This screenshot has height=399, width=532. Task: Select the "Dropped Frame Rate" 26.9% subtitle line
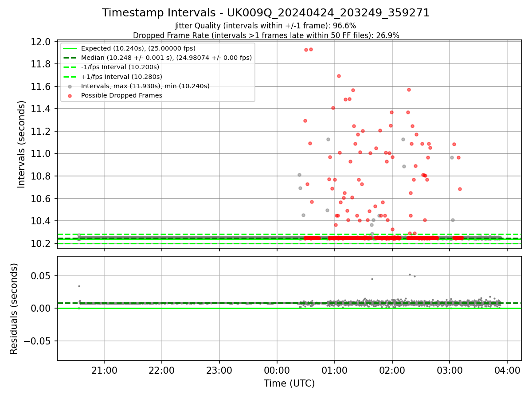266,35
